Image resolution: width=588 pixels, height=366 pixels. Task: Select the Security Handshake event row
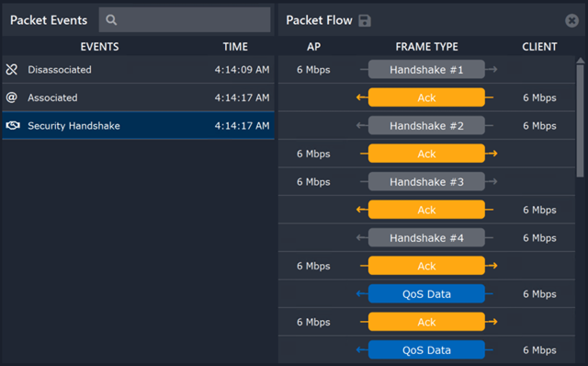(x=138, y=125)
